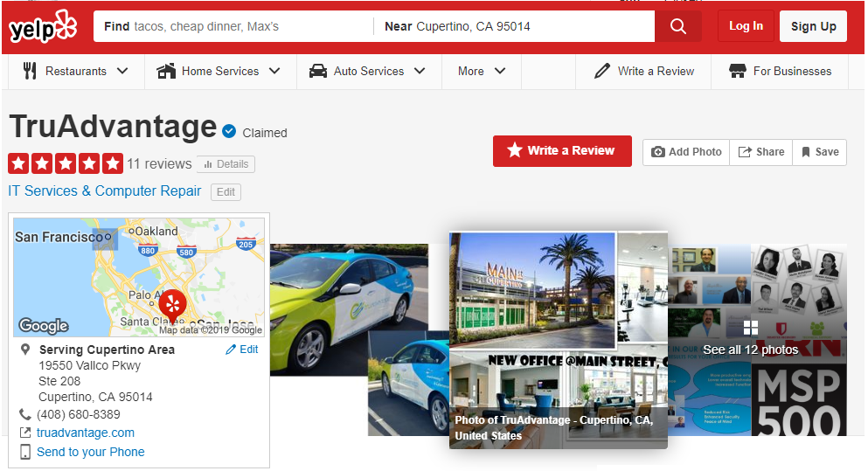Click the Cupertino, CA 95014 address line

[95, 397]
